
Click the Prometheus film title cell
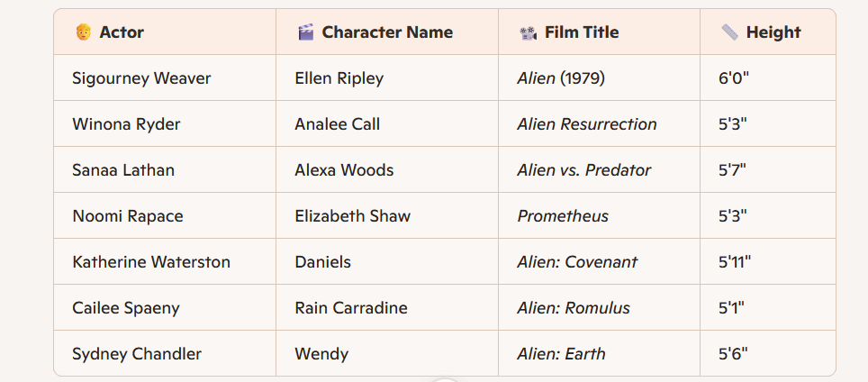click(599, 216)
